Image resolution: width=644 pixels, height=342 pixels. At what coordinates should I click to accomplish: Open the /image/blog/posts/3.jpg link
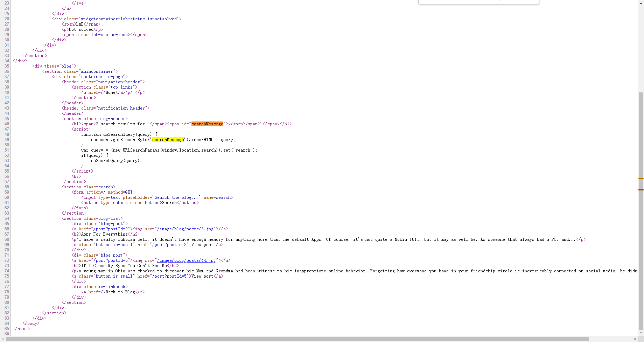click(185, 229)
